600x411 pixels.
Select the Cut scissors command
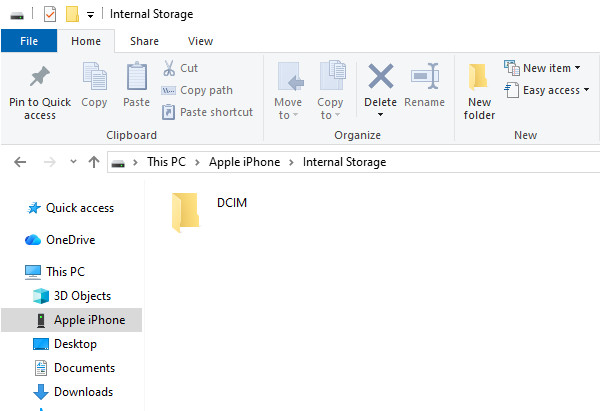point(180,68)
